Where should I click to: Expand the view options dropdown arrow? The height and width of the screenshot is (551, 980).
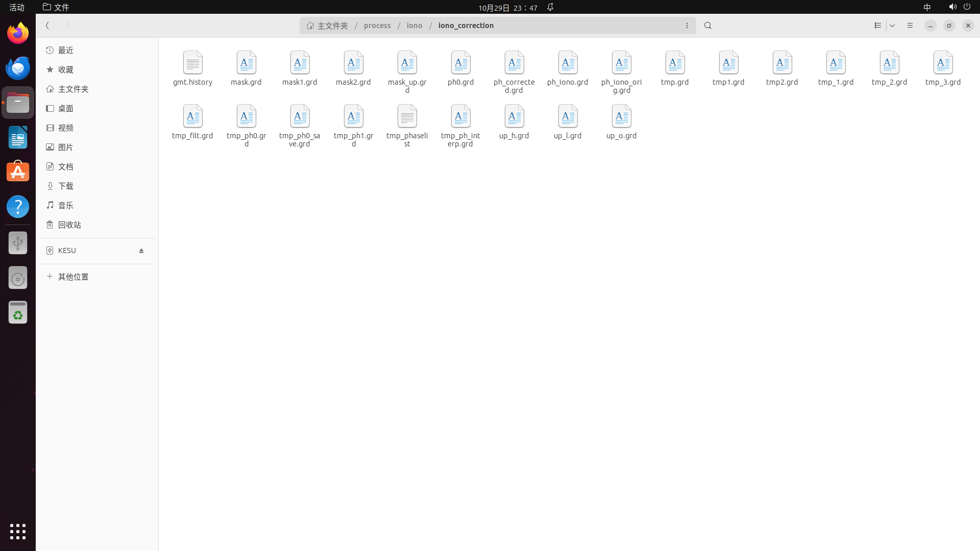[892, 26]
